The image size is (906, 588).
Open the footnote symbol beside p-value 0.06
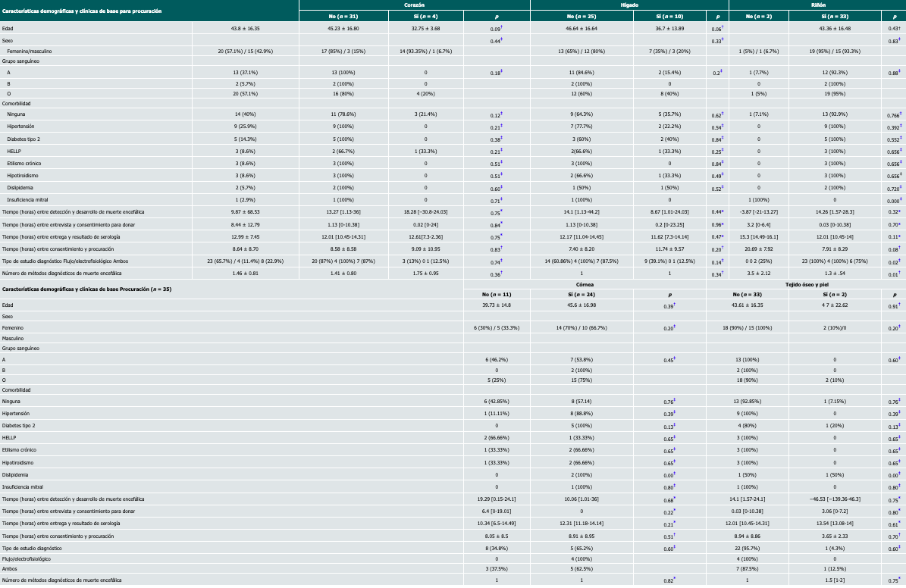[x=721, y=27]
